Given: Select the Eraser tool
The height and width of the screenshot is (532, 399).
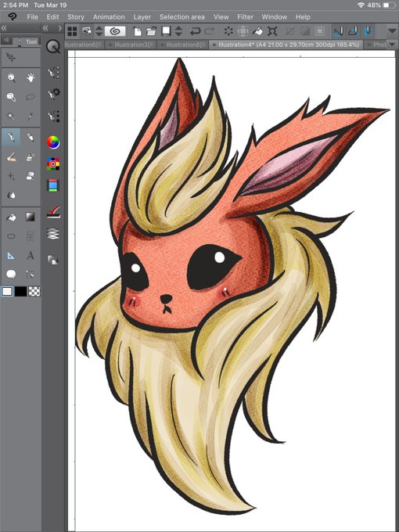Looking at the screenshot, I should 31,176.
